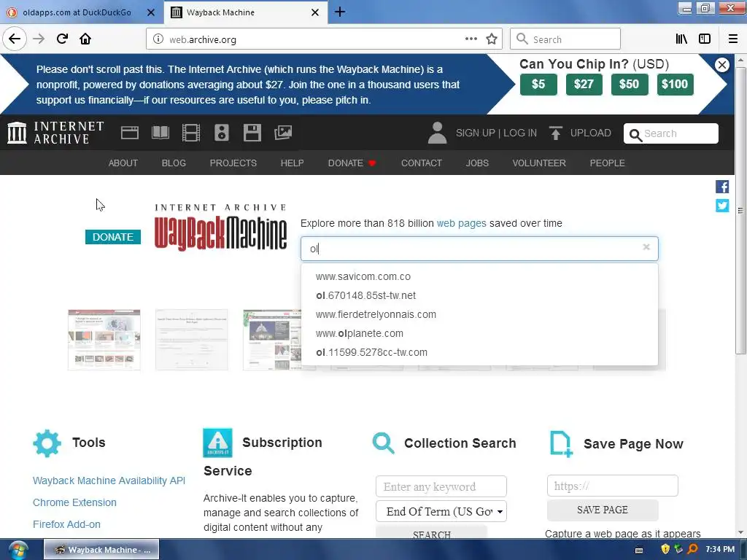Choose suggestion www.fierdetrelyonnais.com
The image size is (747, 560).
[479, 315]
